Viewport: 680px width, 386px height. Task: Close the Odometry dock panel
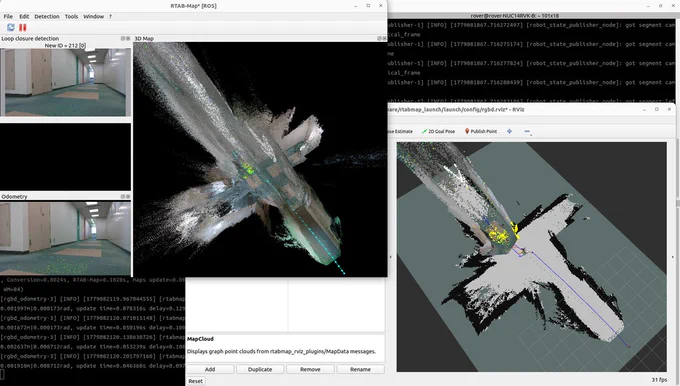tap(128, 196)
